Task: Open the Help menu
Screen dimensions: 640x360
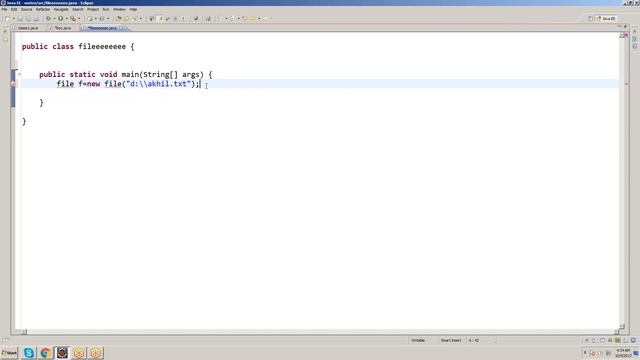Action: [133, 9]
